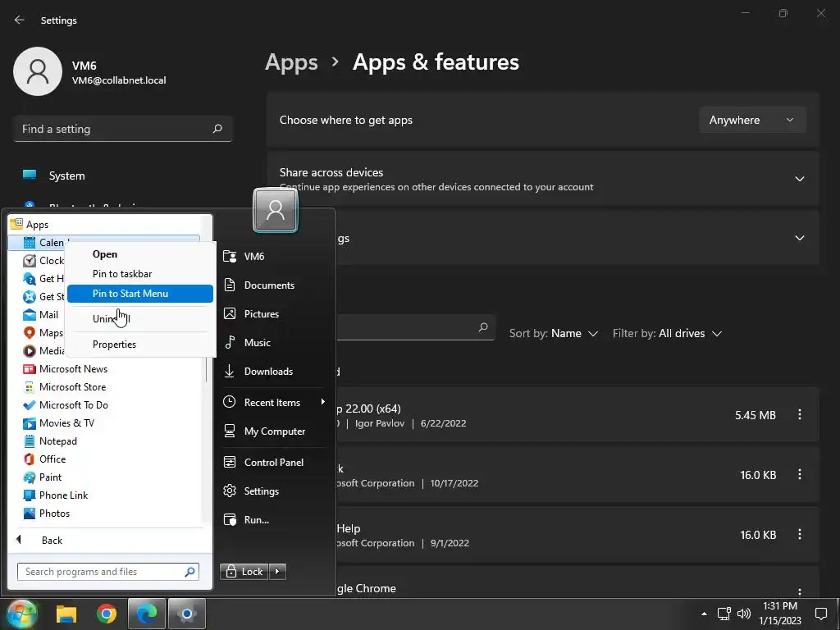
Task: Click the Find a setting search box
Action: tap(122, 129)
